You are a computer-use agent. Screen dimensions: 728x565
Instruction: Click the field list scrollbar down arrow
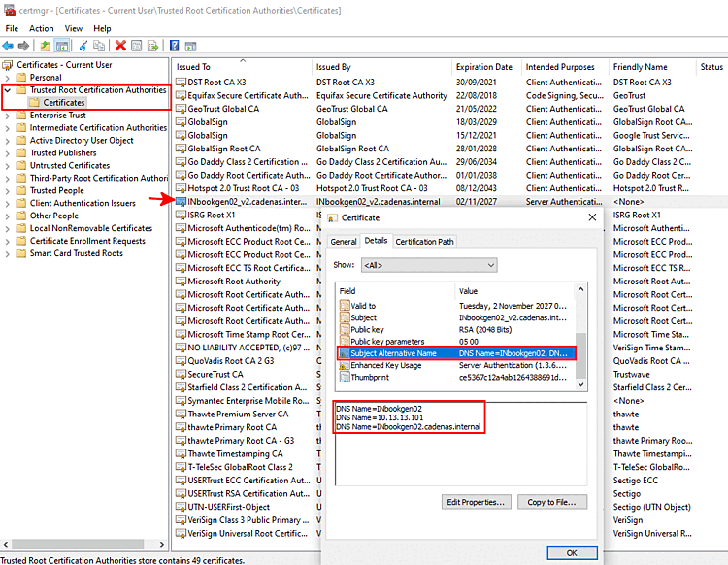pyautogui.click(x=580, y=384)
